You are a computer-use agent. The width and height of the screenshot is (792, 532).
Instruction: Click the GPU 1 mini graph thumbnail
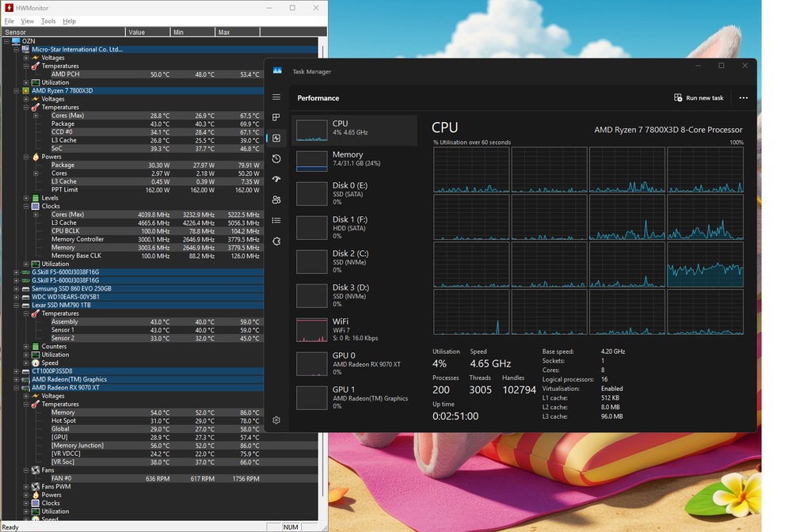[311, 397]
